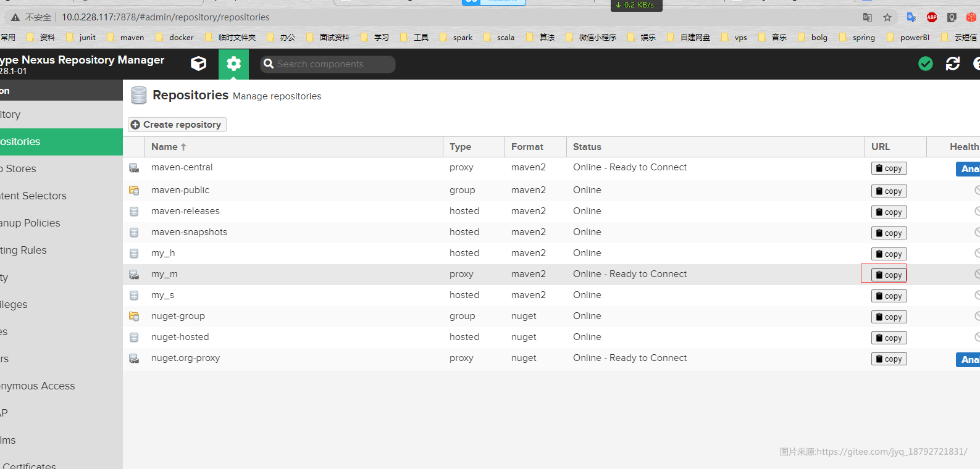Click the translate page icon in address bar
This screenshot has width=980, height=469.
point(868,17)
